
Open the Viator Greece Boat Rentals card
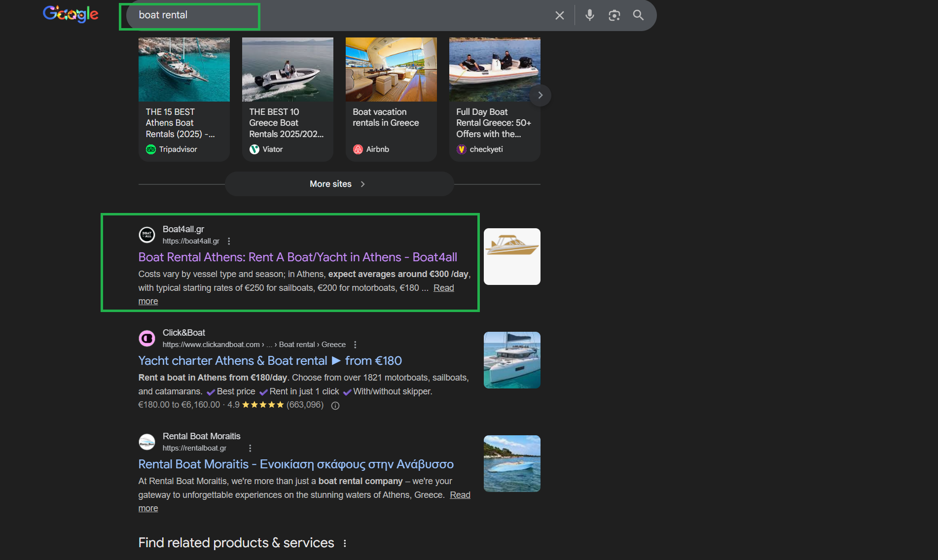(x=287, y=99)
